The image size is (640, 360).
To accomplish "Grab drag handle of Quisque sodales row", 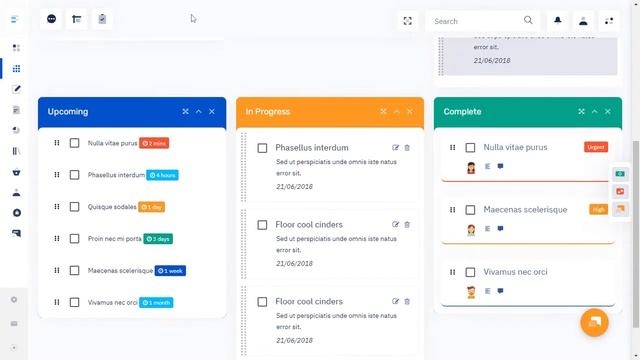I will coord(57,207).
